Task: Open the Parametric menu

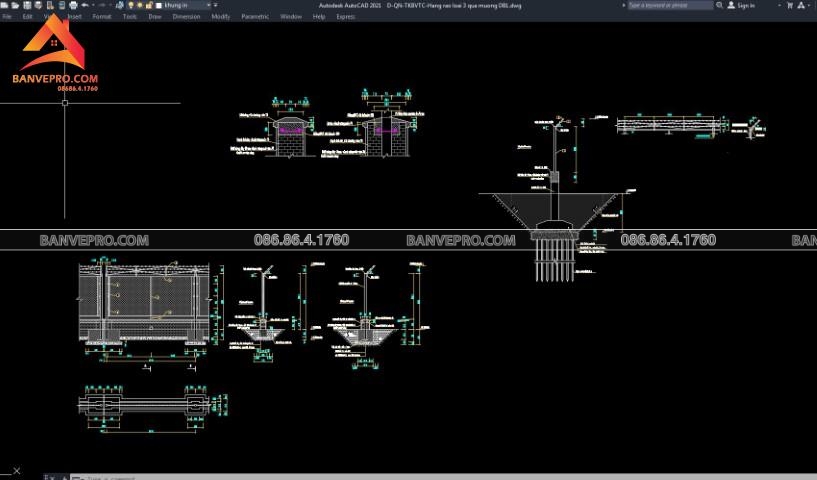Action: click(255, 17)
